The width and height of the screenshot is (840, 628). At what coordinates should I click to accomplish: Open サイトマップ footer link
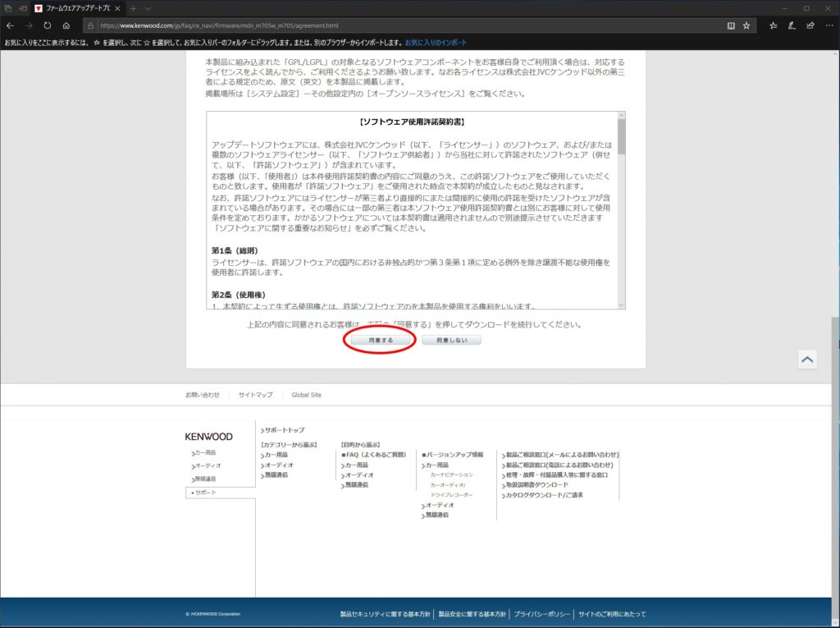click(x=256, y=395)
